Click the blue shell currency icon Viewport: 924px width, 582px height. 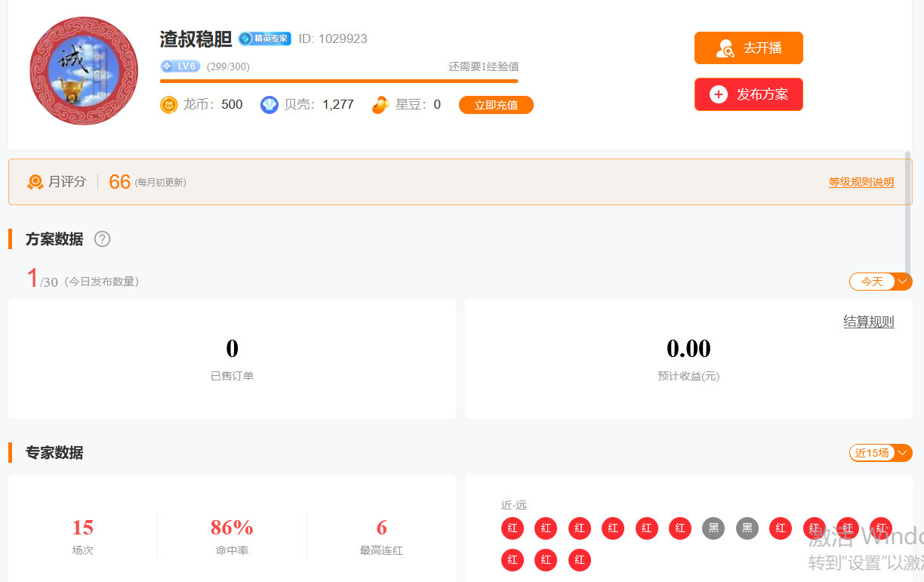tap(269, 105)
